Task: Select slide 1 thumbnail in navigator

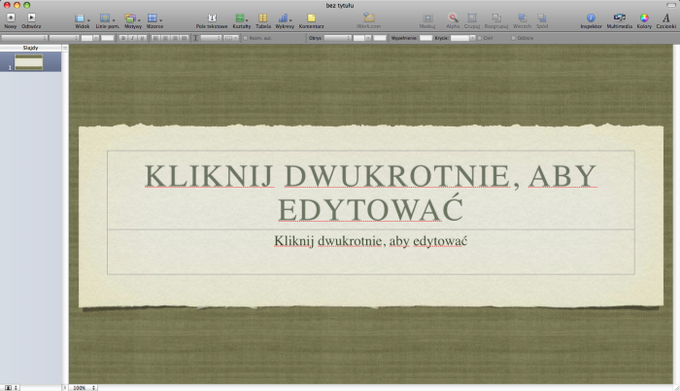Action: [x=29, y=62]
